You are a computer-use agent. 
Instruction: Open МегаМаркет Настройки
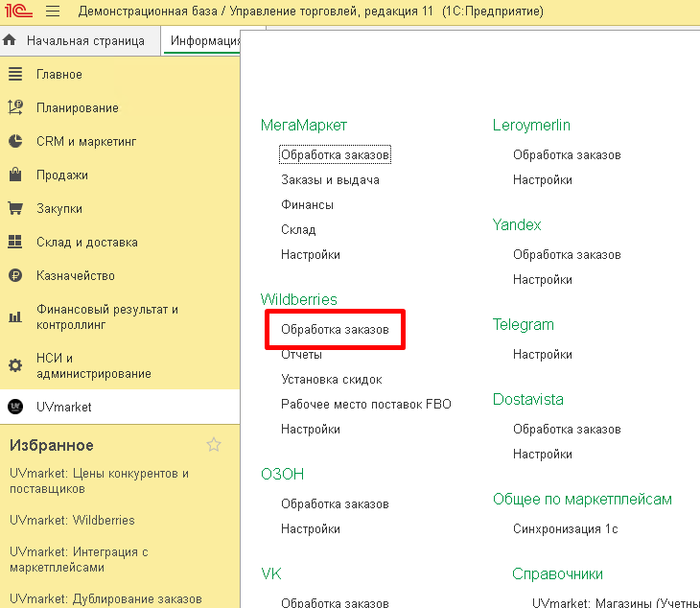click(x=311, y=254)
